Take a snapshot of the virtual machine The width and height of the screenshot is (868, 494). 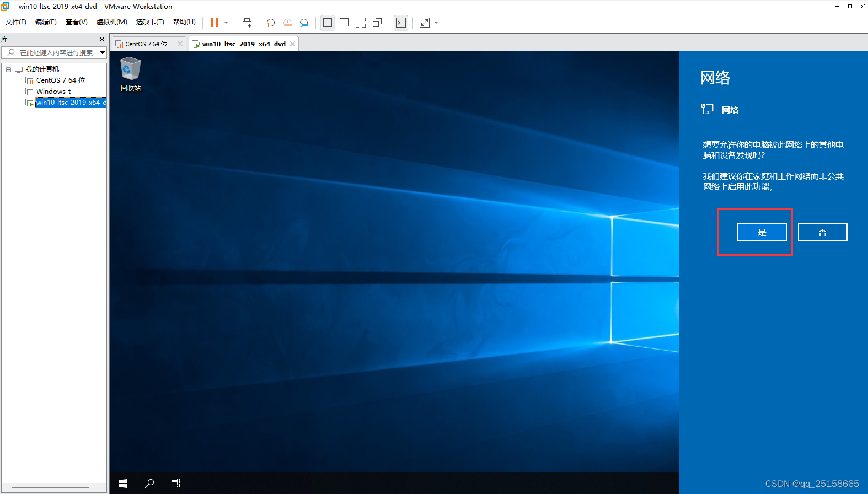[x=270, y=23]
